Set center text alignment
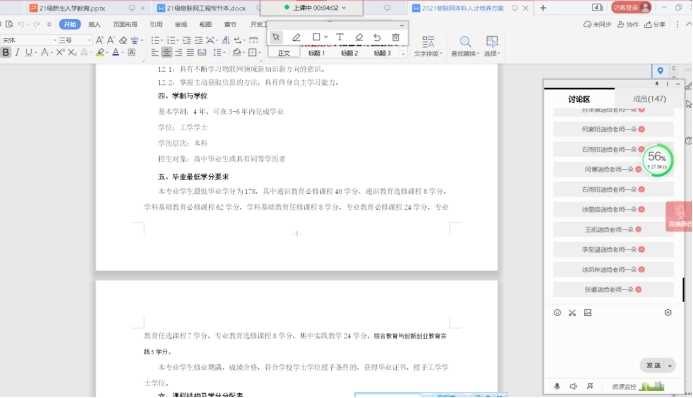 (167, 53)
